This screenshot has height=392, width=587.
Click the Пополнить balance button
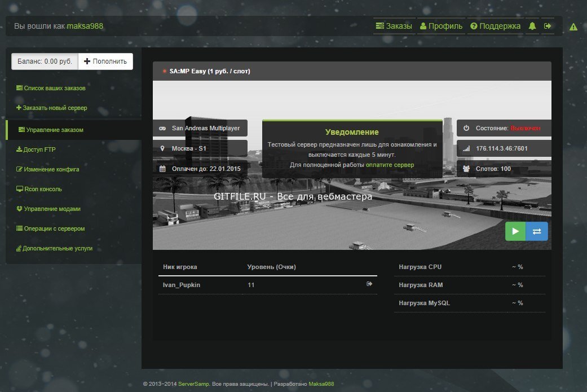point(105,61)
